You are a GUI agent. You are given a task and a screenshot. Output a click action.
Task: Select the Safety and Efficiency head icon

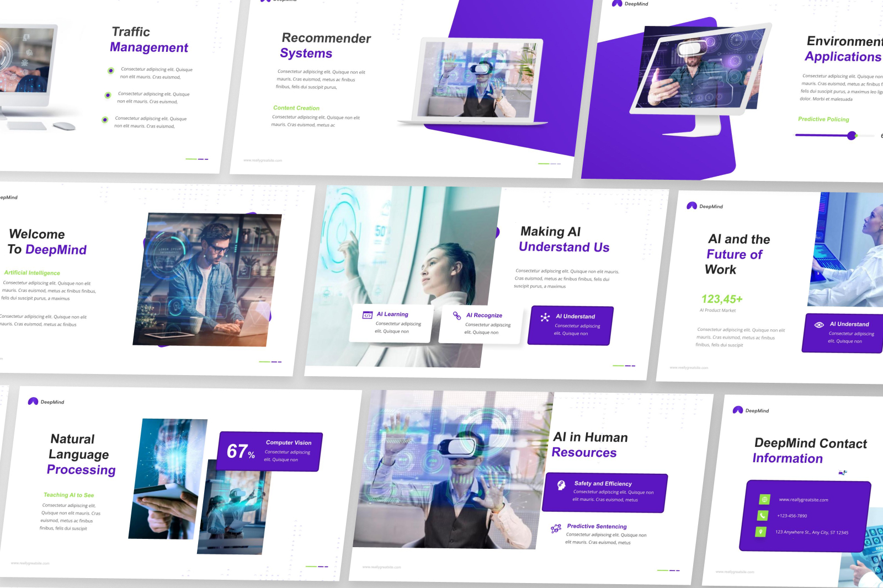(561, 485)
